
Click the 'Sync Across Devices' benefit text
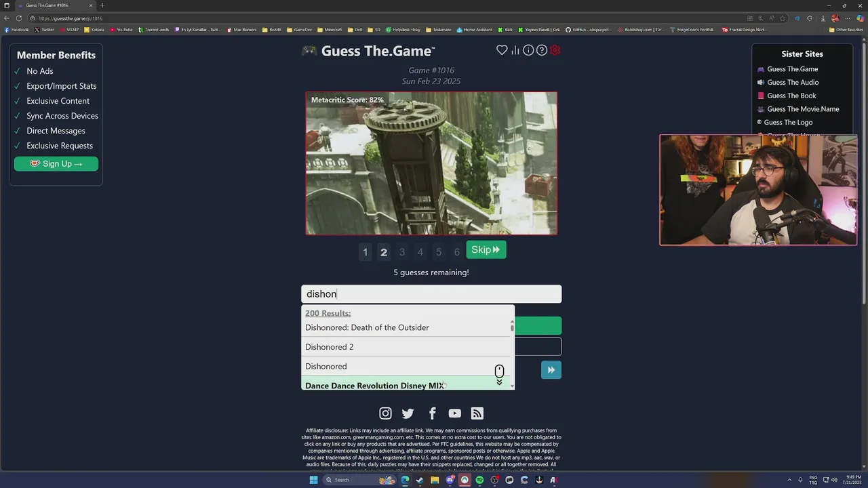pyautogui.click(x=62, y=116)
